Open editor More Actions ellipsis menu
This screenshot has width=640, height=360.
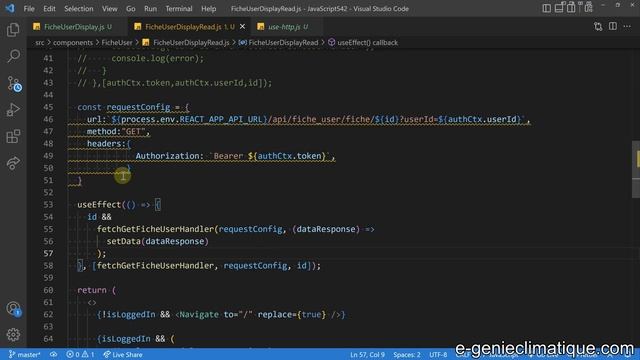point(627,27)
